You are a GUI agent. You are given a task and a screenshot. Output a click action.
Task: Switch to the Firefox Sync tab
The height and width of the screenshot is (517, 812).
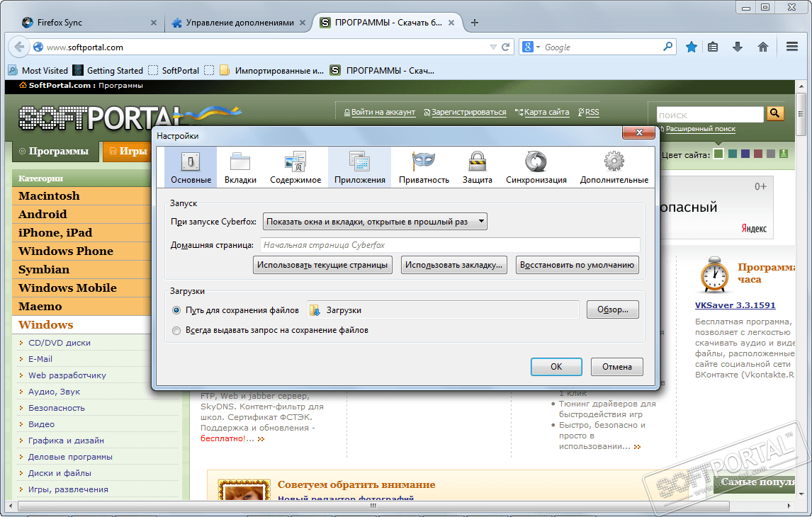click(89, 23)
